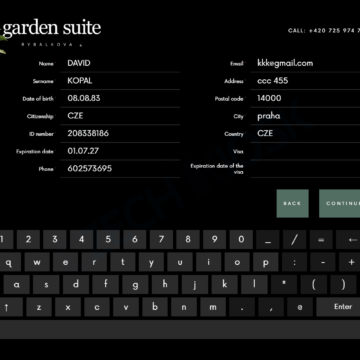Tap the h key
360x360 pixels.
click(x=165, y=285)
